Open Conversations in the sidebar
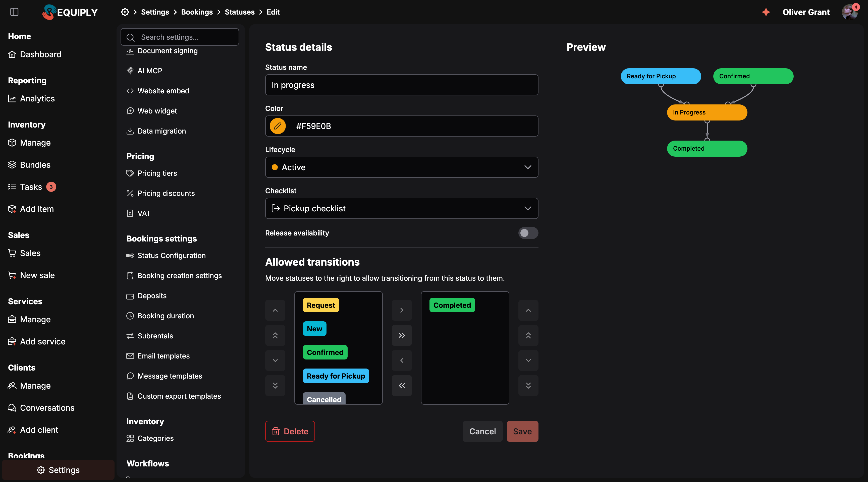The width and height of the screenshot is (868, 482). (41, 407)
